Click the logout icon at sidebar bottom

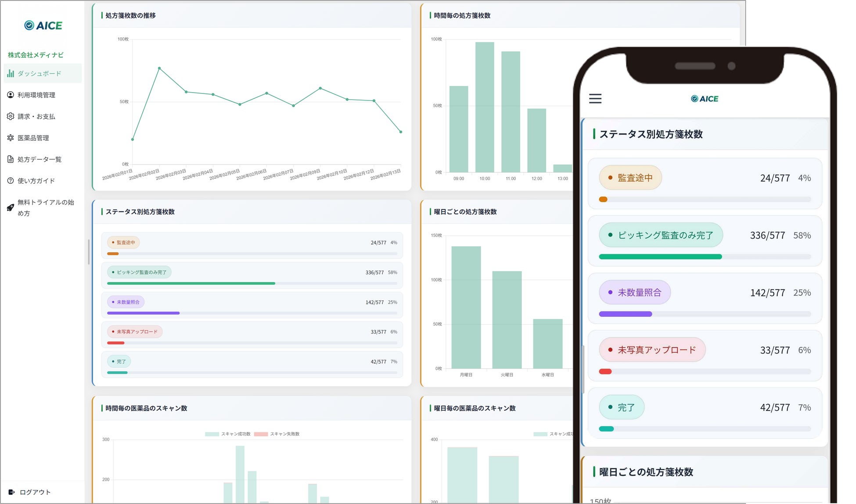point(12,492)
